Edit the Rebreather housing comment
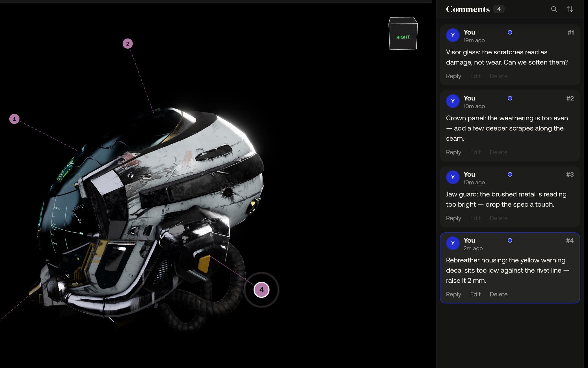Screen dimensions: 588x368 [475, 294]
